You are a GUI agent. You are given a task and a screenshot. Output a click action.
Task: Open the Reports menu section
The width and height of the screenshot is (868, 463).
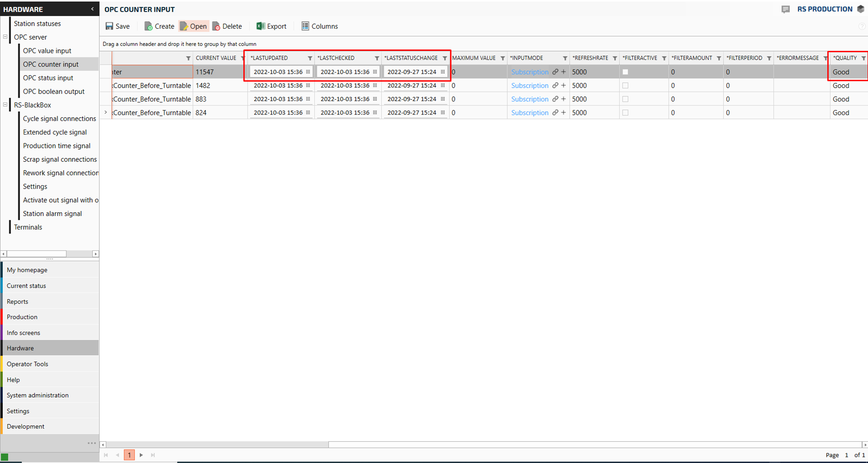click(17, 302)
